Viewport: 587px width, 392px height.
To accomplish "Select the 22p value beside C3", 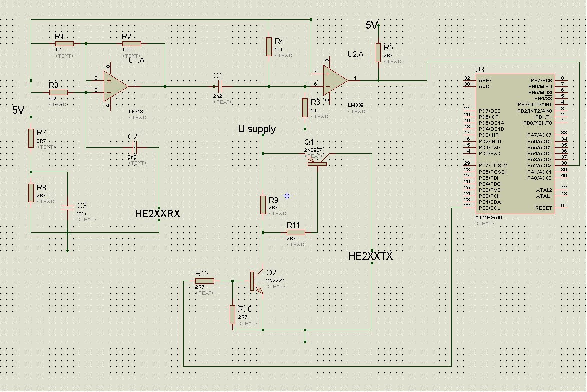I will pyautogui.click(x=82, y=214).
